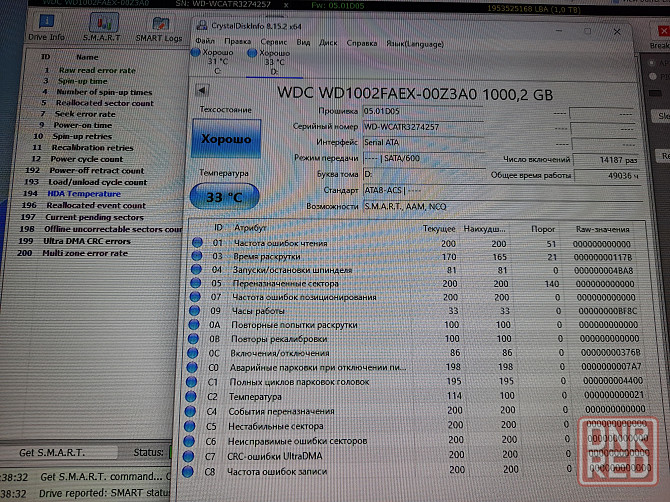Select the Переназначенные сектора row

(417, 284)
